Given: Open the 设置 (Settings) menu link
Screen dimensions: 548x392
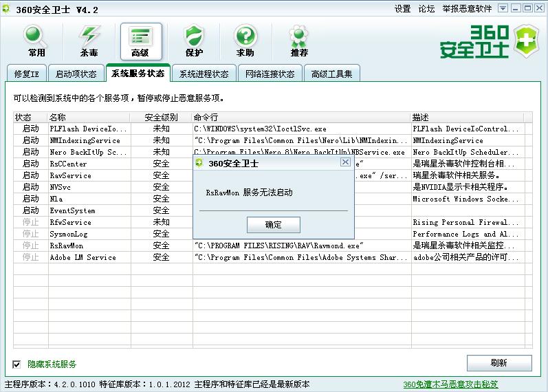Looking at the screenshot, I should coord(403,9).
